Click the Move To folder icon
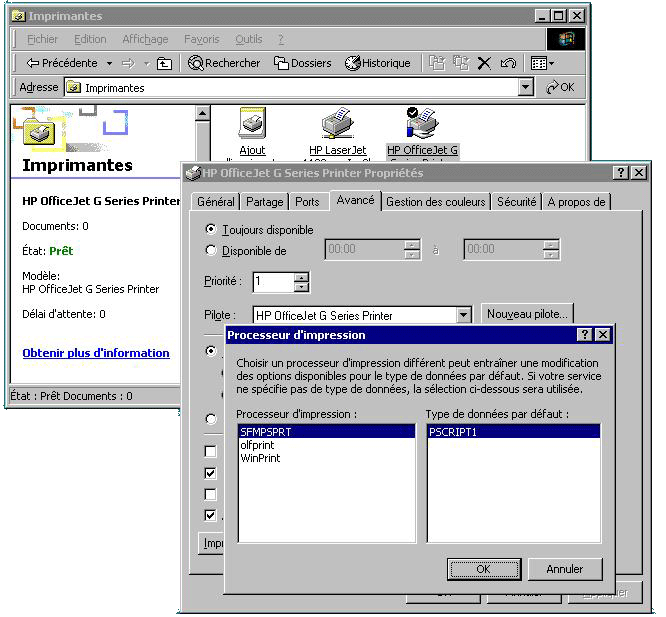This screenshot has width=666, height=617. (x=437, y=63)
